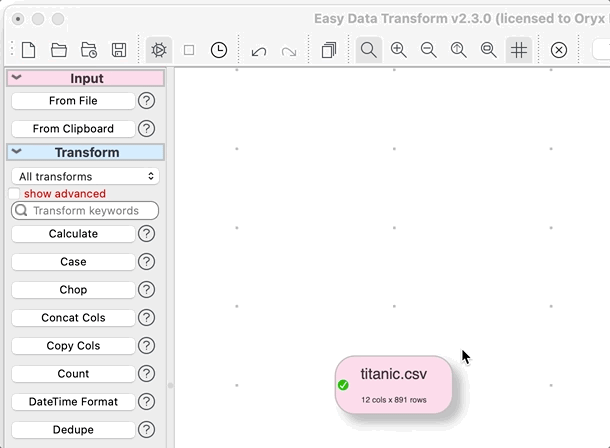Viewport: 610px width, 448px height.
Task: Toggle the gear auto-run icon
Action: (x=158, y=50)
